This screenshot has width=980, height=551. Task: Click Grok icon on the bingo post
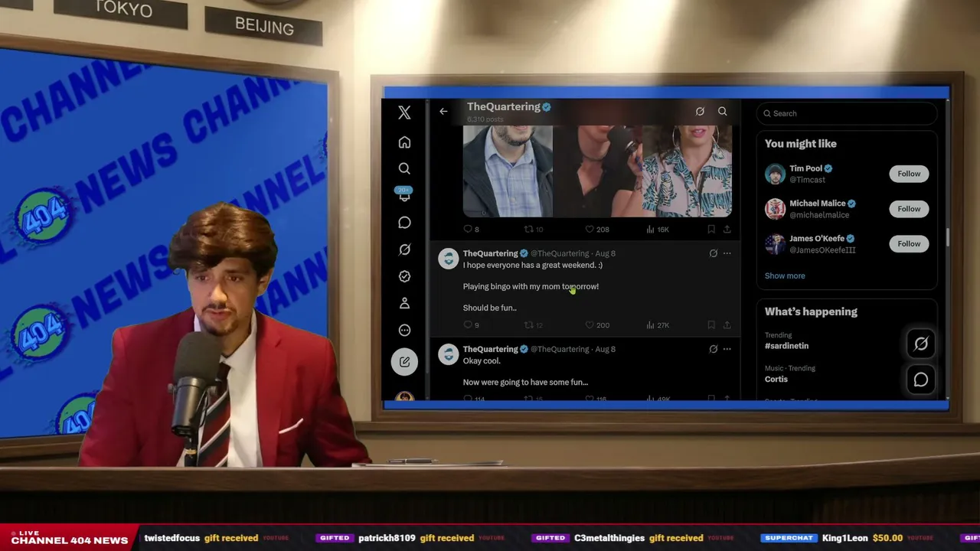tap(713, 253)
